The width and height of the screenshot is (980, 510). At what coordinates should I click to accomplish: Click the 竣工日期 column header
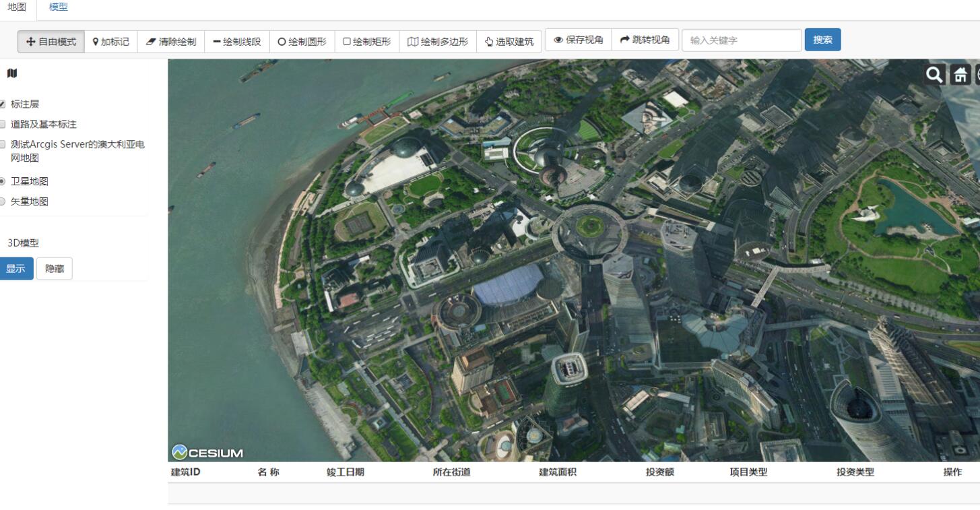tap(346, 472)
